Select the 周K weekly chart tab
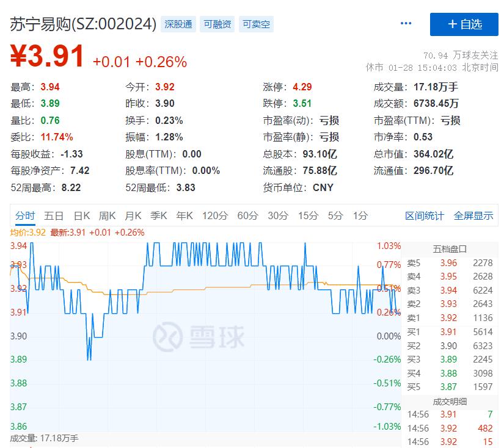Image resolution: width=504 pixels, height=448 pixels. click(x=108, y=215)
